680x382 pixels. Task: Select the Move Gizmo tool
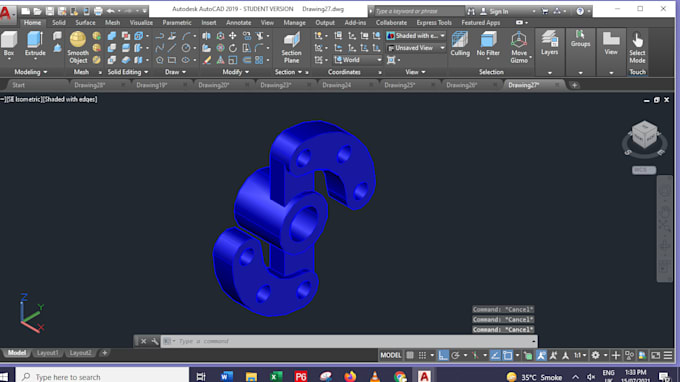[x=519, y=48]
